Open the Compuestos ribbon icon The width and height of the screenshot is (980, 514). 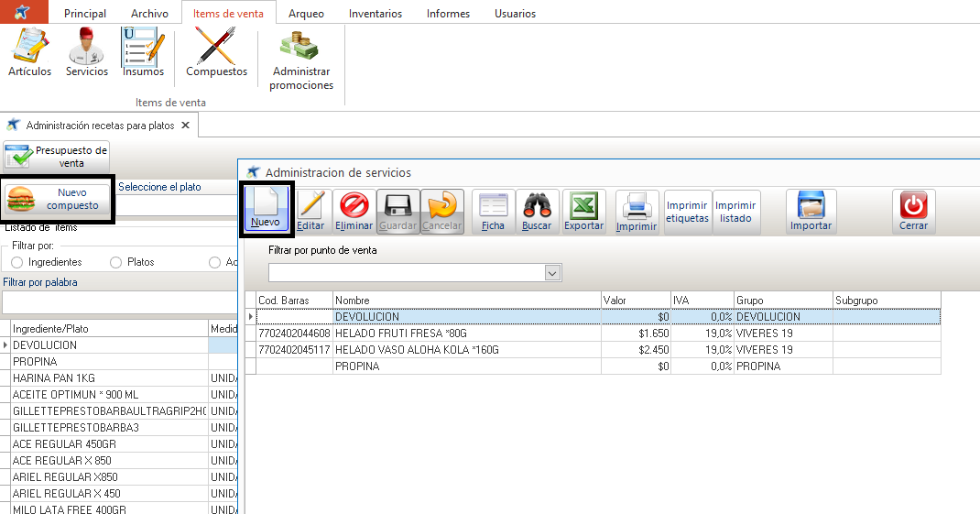216,52
